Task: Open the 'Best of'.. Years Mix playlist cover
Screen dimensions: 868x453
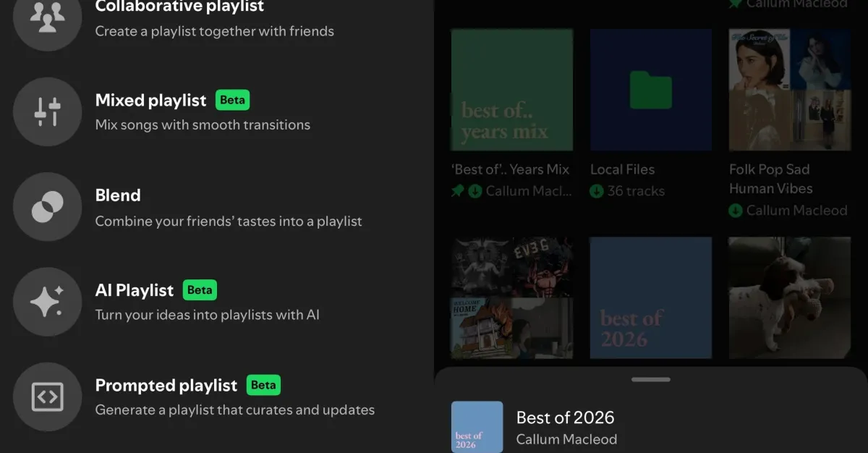Action: [x=511, y=90]
